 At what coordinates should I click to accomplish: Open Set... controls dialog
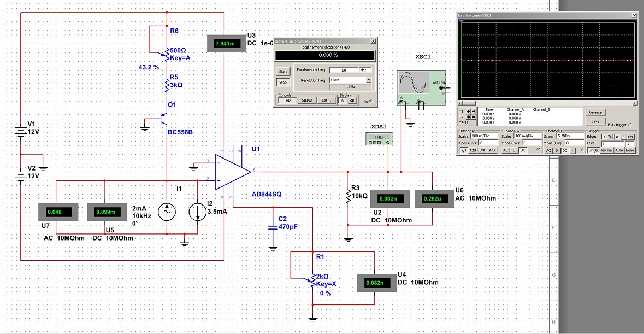pyautogui.click(x=327, y=100)
